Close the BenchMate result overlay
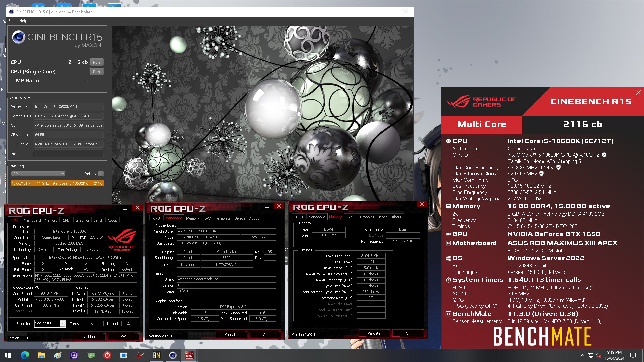Screen dimensions: 644x362 click(638, 93)
